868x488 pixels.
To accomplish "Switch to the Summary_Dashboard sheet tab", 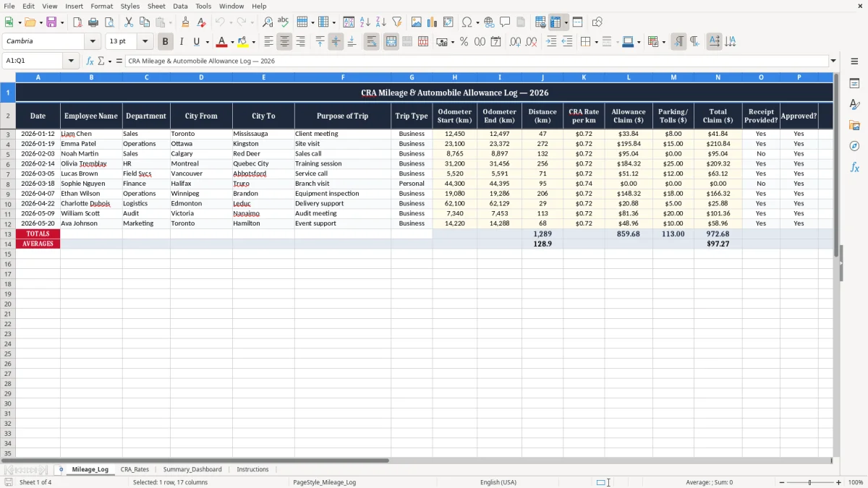I will [192, 470].
